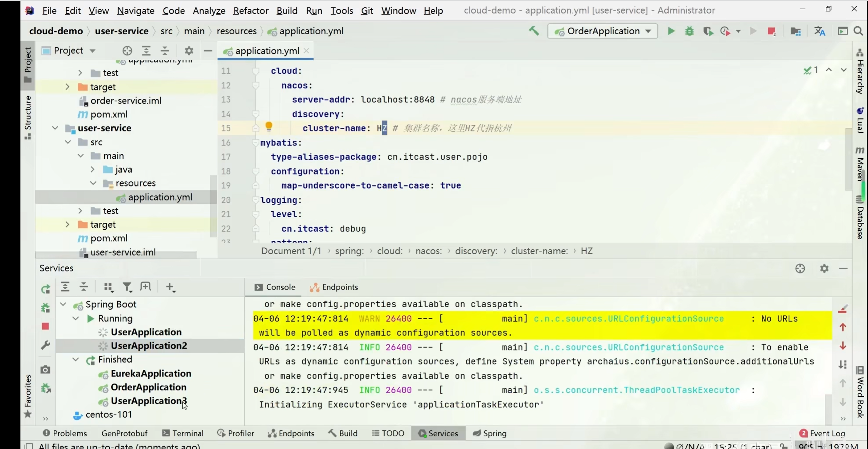Click the intention lightbulb on line 15

tap(269, 126)
